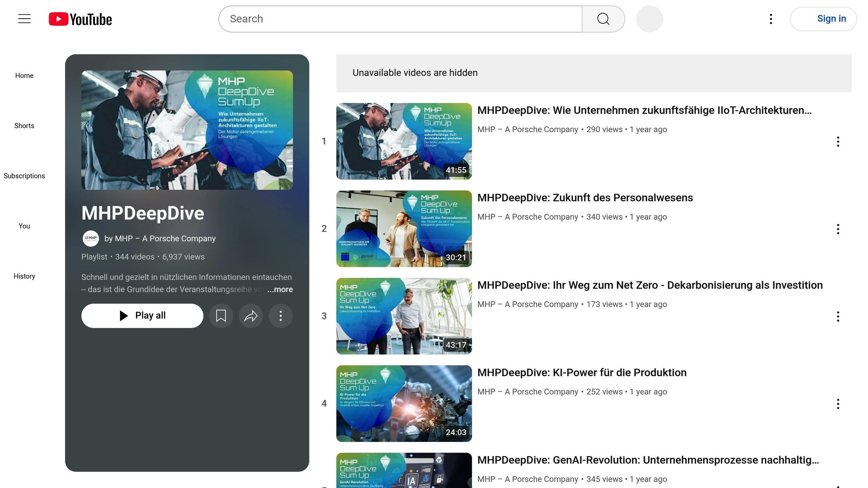Open the first video's thumbnail showing 41:55
Viewport: 868px width, 488px height.
click(x=403, y=141)
